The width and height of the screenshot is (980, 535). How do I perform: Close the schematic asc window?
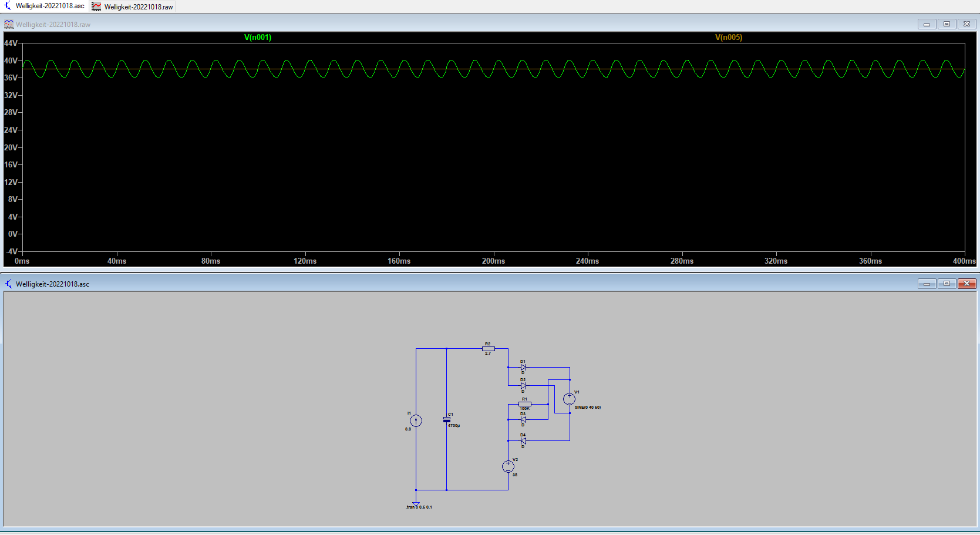966,284
